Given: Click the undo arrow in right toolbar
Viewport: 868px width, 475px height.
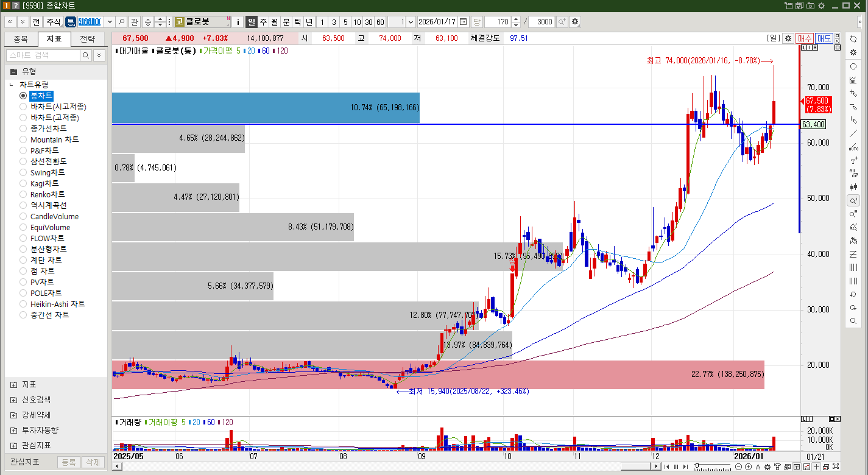Looking at the screenshot, I should (853, 294).
